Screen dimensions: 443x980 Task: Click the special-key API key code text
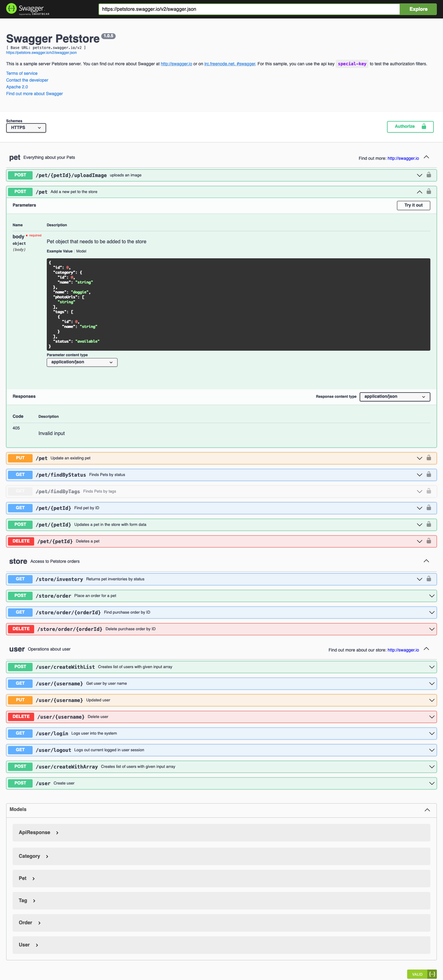click(352, 64)
